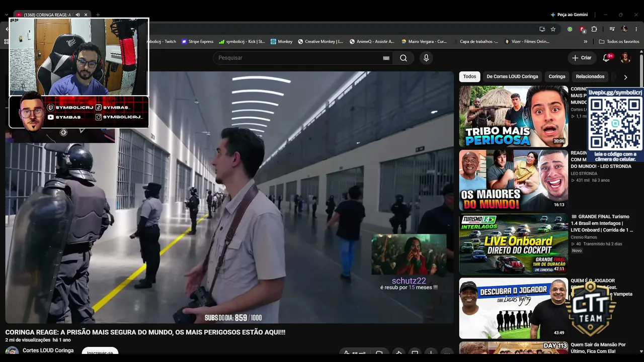Click the 2 mi de visualizações text
The image size is (644, 362).
pyautogui.click(x=27, y=340)
